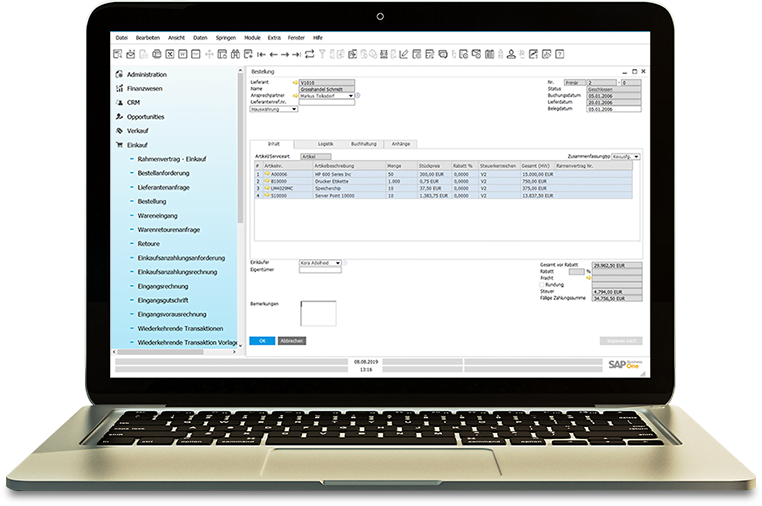Click the refresh record toolbar icon
Viewport: 762px width, 506px height.
pos(310,54)
